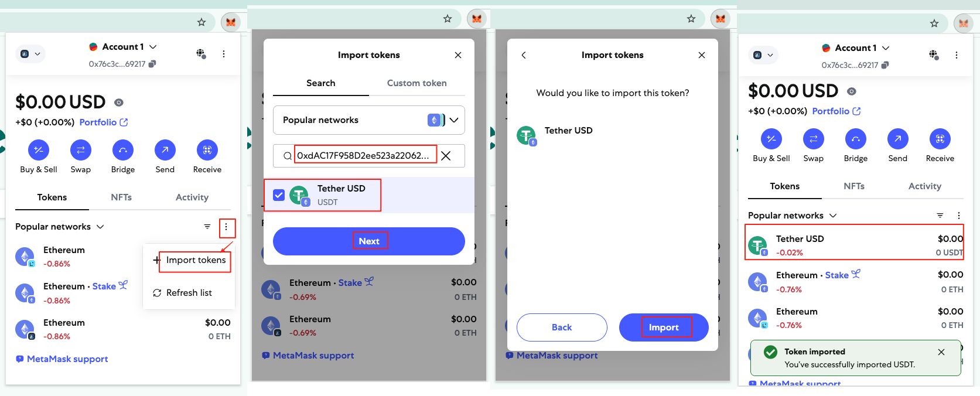Hide balance using eye icon in rightmost wallet
The image size is (980, 396).
(x=852, y=91)
